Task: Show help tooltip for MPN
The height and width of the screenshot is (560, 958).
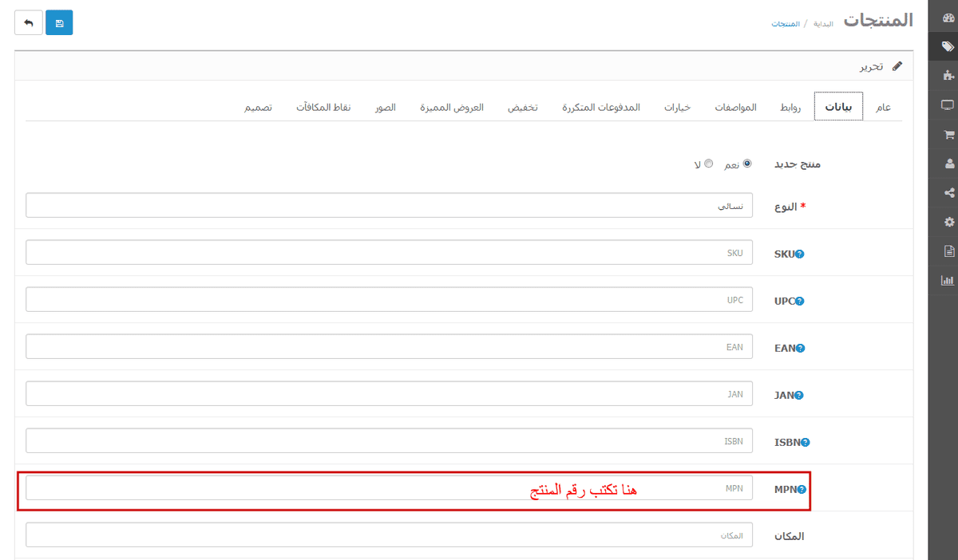Action: tap(802, 490)
